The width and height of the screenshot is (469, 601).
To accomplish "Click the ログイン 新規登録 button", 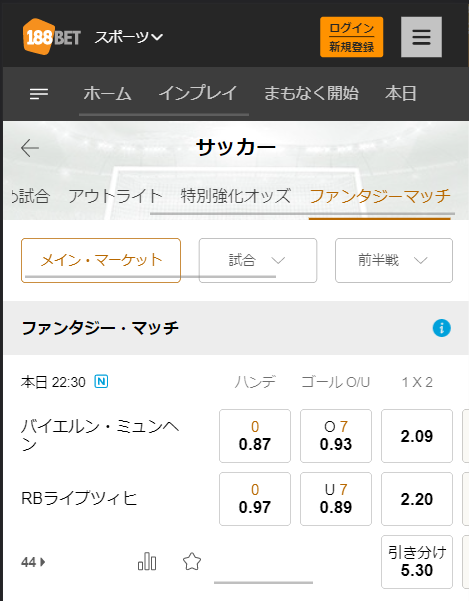I will click(351, 37).
